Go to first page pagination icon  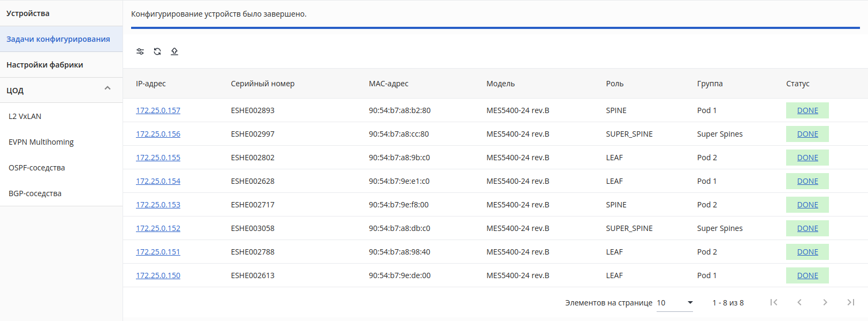click(x=774, y=302)
